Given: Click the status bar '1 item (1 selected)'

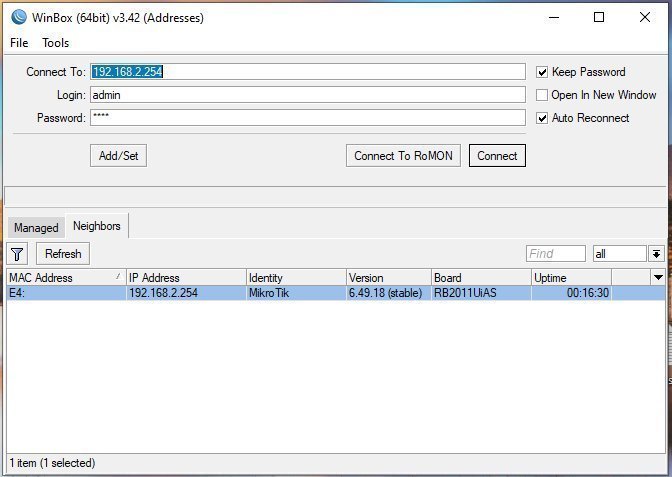Looking at the screenshot, I should click(52, 463).
